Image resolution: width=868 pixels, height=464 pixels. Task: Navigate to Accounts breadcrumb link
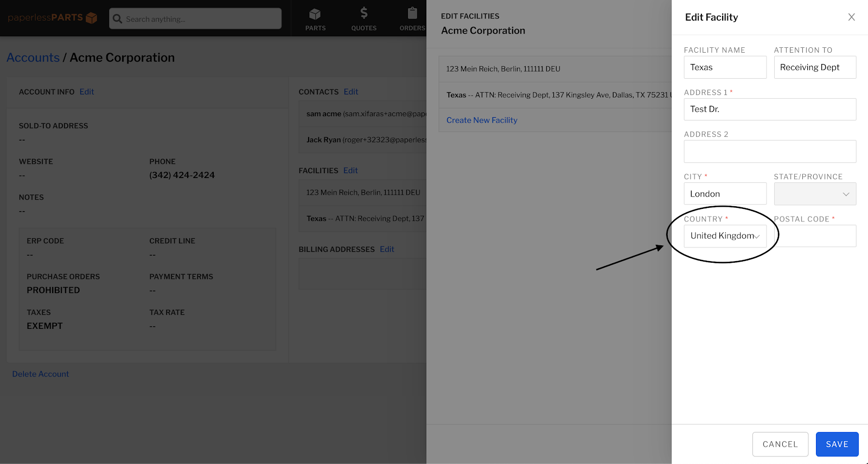(x=33, y=58)
